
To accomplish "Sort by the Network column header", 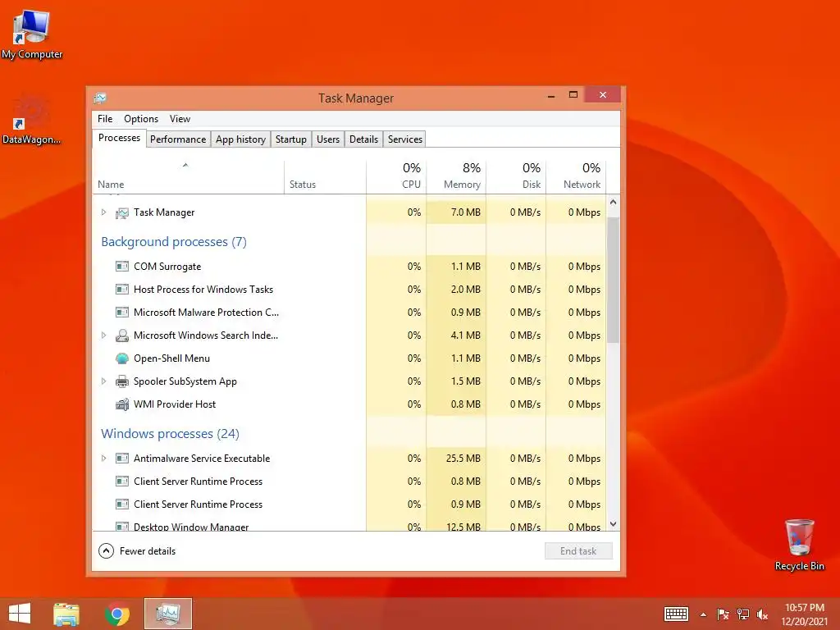I will click(x=577, y=177).
